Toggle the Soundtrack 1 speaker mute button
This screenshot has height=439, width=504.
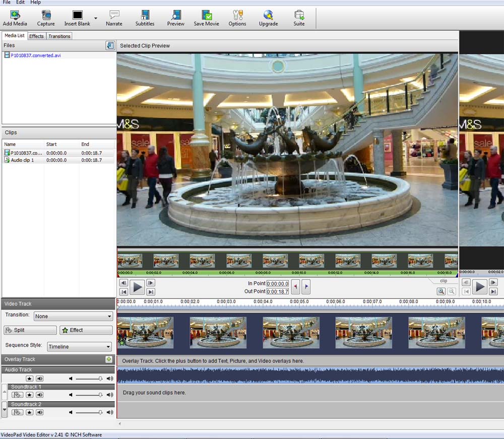39,395
